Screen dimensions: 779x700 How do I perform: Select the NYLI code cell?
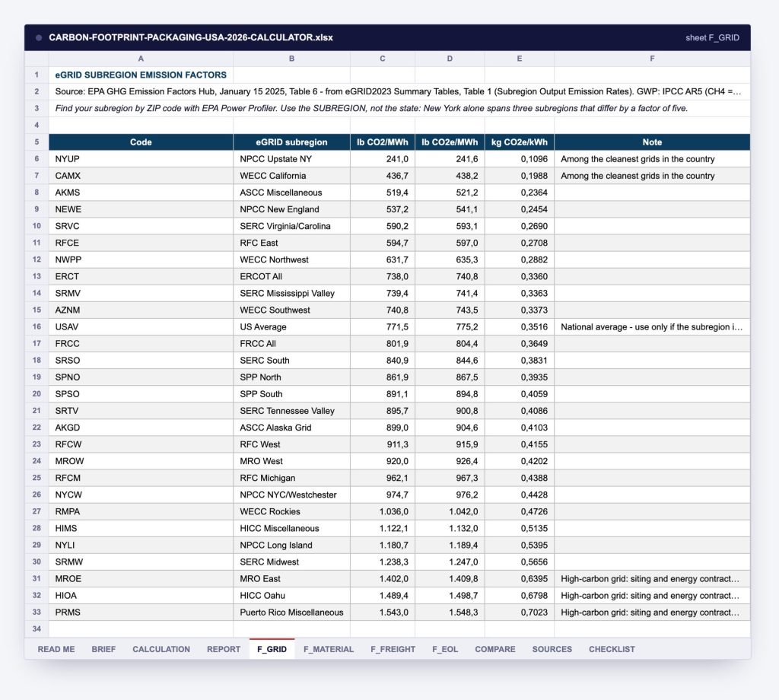141,545
